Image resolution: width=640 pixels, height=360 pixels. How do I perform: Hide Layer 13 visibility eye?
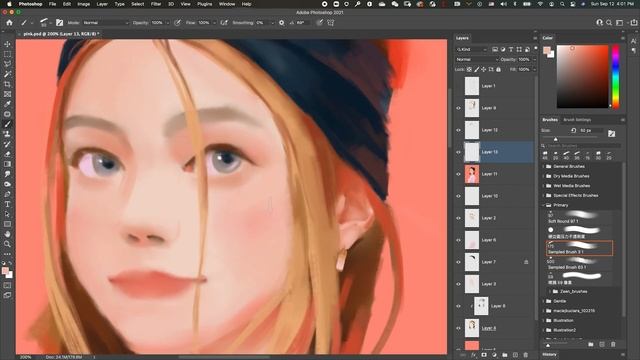pos(458,152)
